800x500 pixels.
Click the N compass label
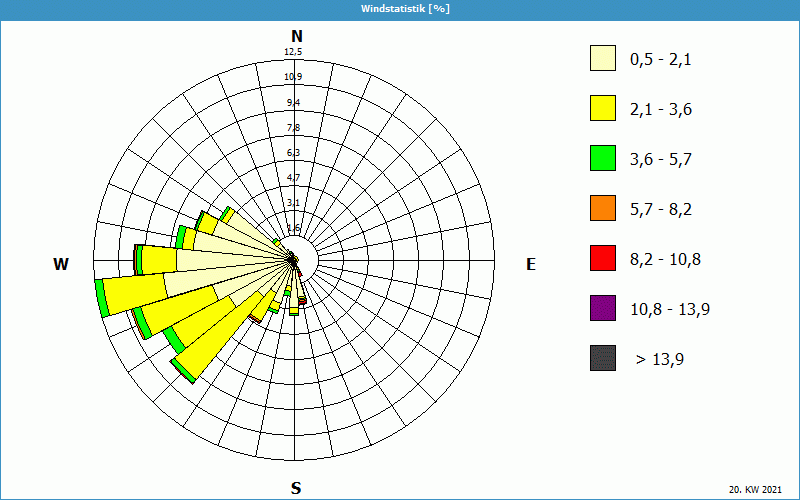tap(296, 36)
